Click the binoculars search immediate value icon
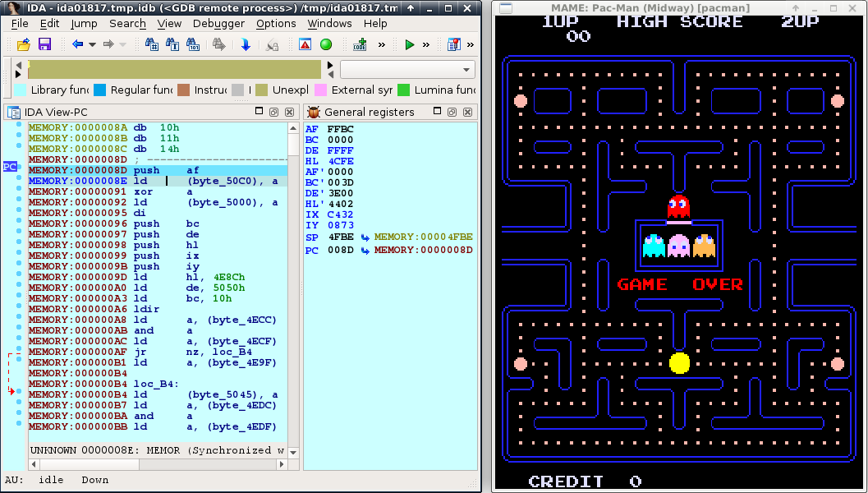 [x=151, y=45]
